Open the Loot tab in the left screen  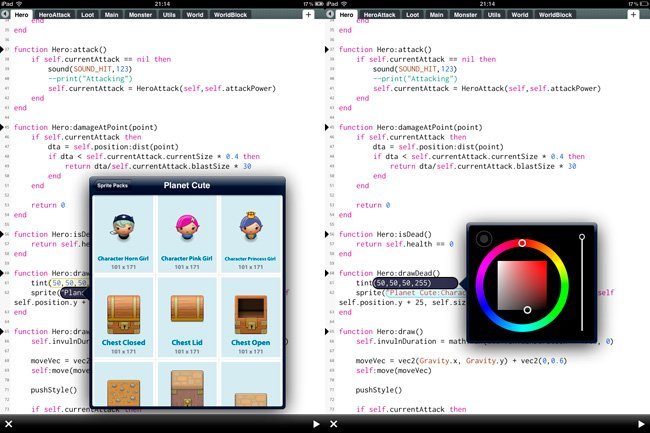(x=87, y=15)
